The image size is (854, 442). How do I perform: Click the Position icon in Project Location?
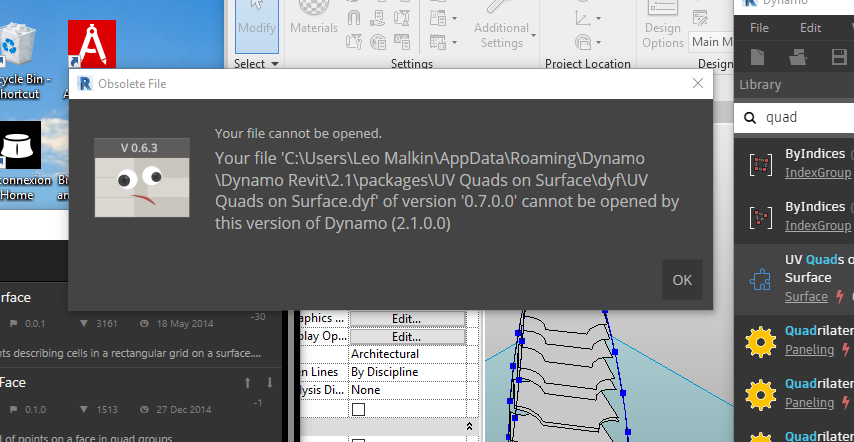point(583,41)
